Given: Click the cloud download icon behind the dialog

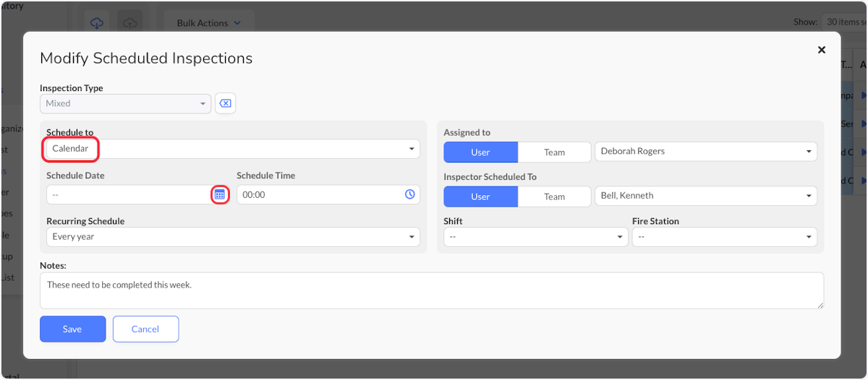Looking at the screenshot, I should pos(97,23).
